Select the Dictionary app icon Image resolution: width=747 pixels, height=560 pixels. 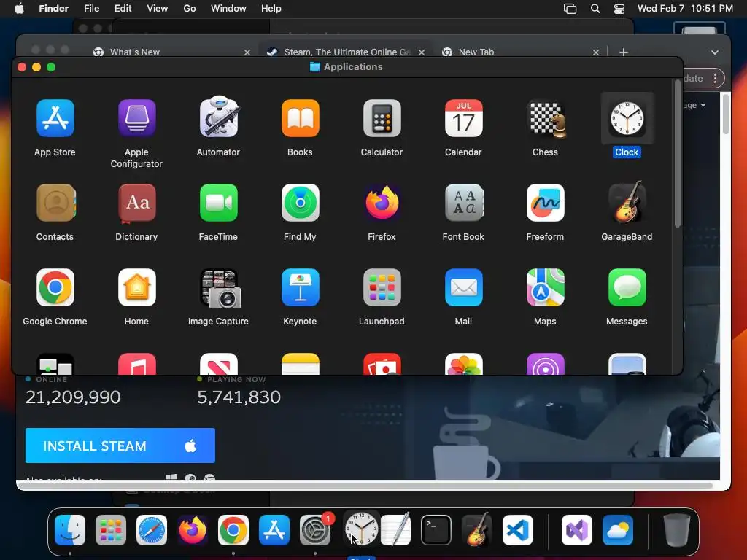pyautogui.click(x=136, y=203)
